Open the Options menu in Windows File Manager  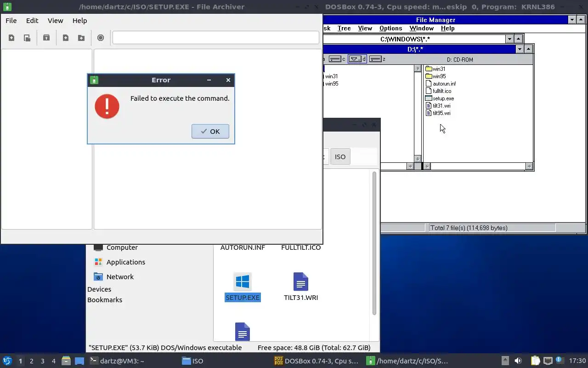point(390,29)
